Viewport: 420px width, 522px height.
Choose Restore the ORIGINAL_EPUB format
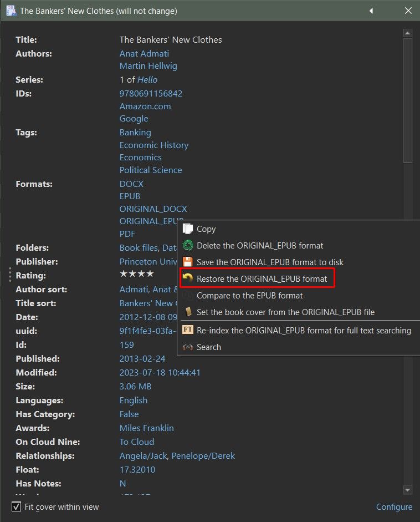point(262,278)
